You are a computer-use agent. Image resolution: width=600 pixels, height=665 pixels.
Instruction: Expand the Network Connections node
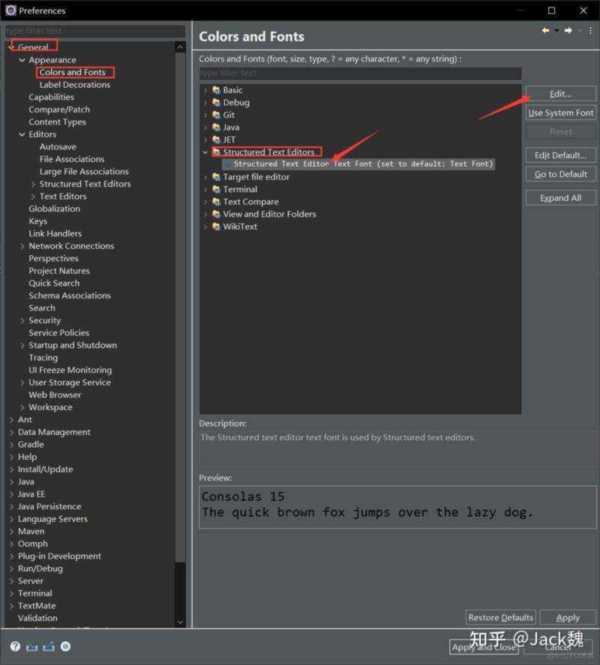point(22,246)
